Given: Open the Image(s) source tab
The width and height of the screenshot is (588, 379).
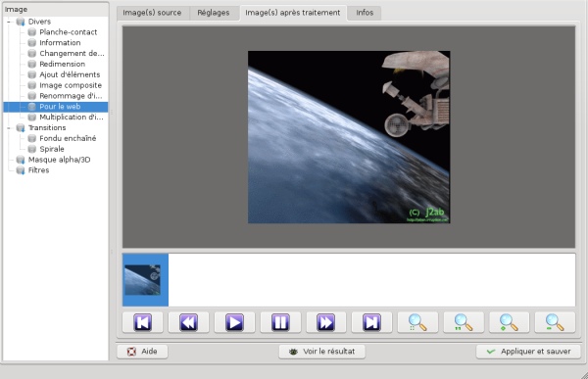Looking at the screenshot, I should (x=152, y=13).
